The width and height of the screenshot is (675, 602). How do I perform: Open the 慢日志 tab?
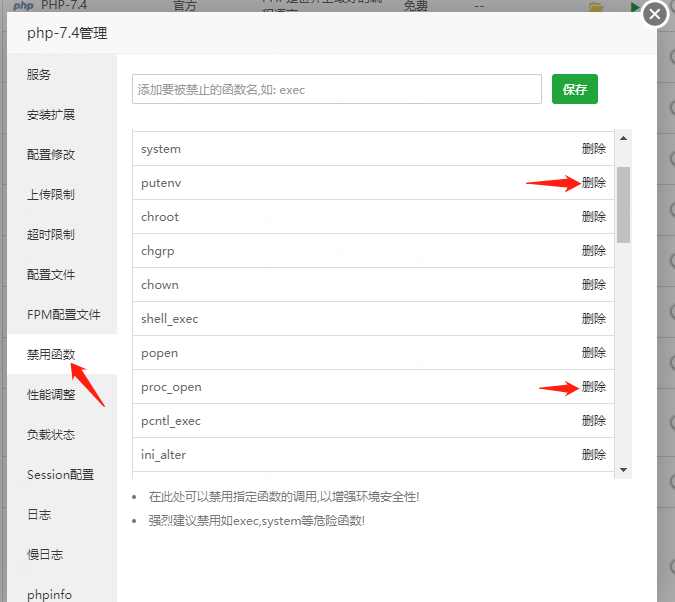(45, 555)
